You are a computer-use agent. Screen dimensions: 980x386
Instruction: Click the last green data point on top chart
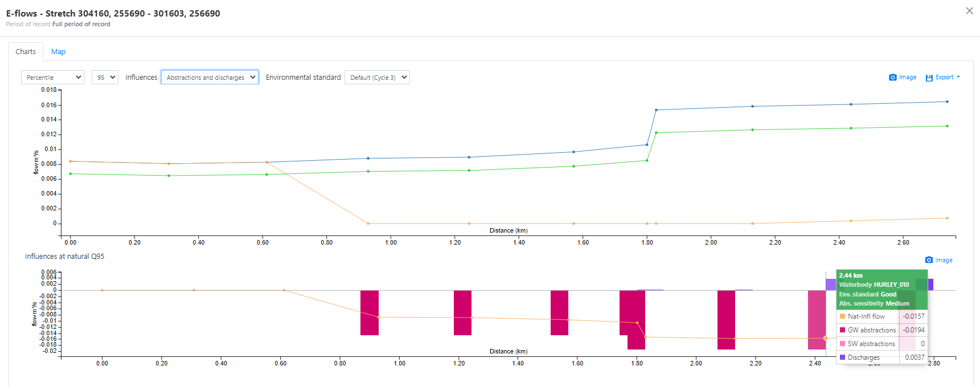947,126
